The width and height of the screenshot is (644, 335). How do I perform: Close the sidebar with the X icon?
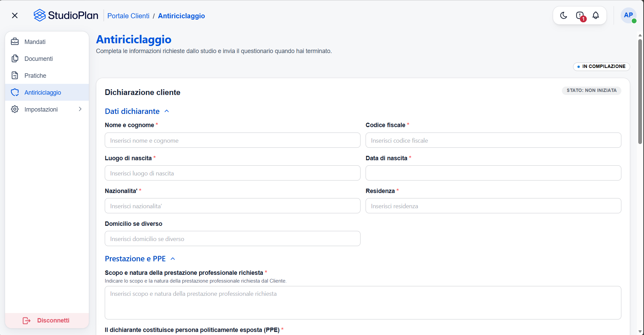pos(15,16)
